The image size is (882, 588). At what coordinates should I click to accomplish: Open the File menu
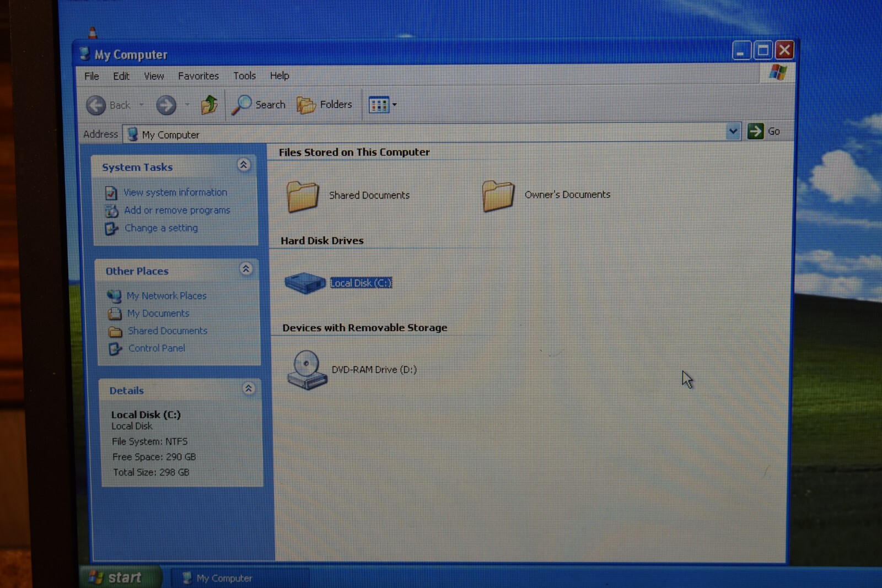(92, 76)
